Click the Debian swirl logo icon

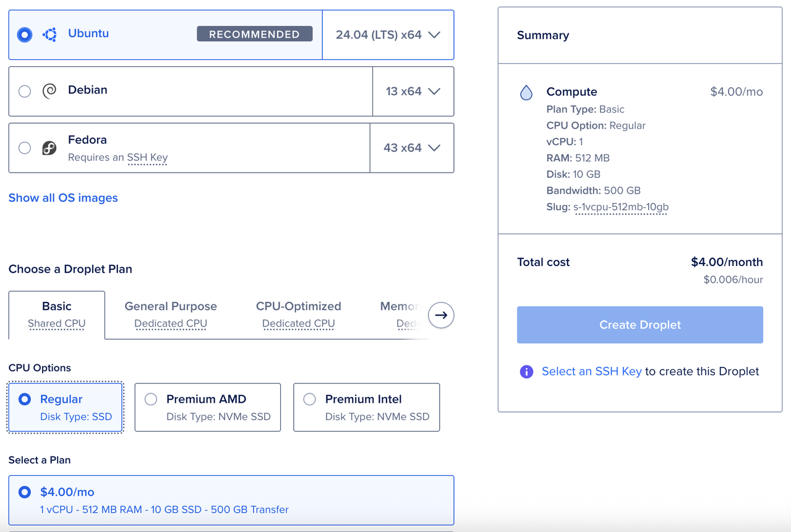[x=49, y=92]
